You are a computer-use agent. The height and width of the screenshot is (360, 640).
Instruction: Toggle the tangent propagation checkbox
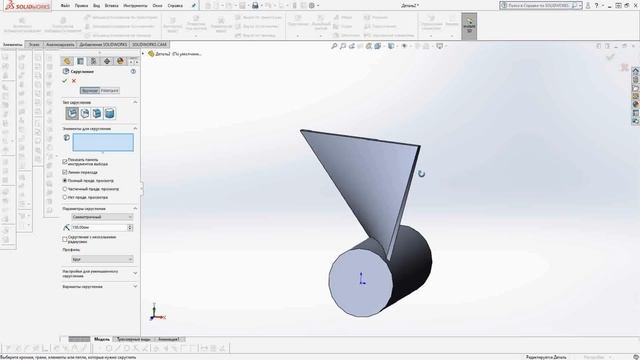click(x=65, y=172)
